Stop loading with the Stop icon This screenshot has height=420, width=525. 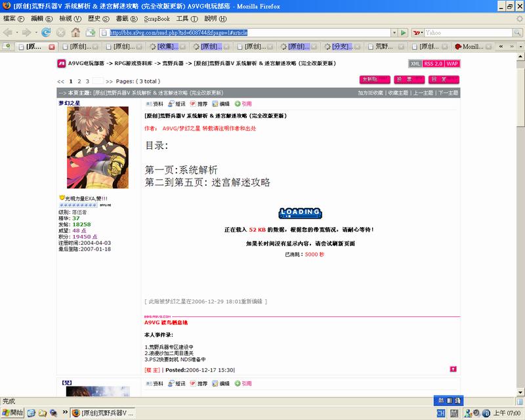click(x=60, y=33)
